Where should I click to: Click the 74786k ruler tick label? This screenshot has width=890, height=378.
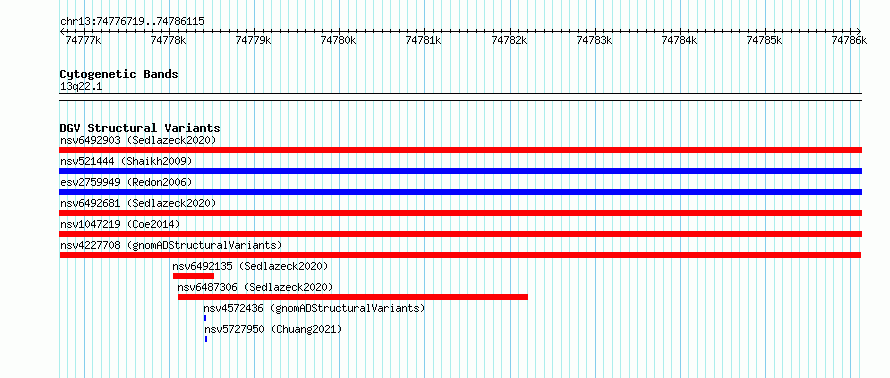point(850,40)
